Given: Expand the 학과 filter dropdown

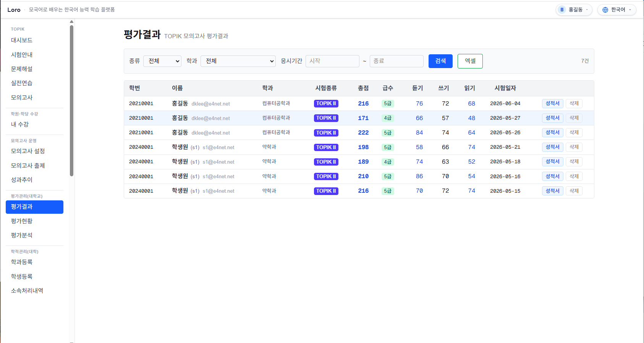Looking at the screenshot, I should (x=238, y=61).
